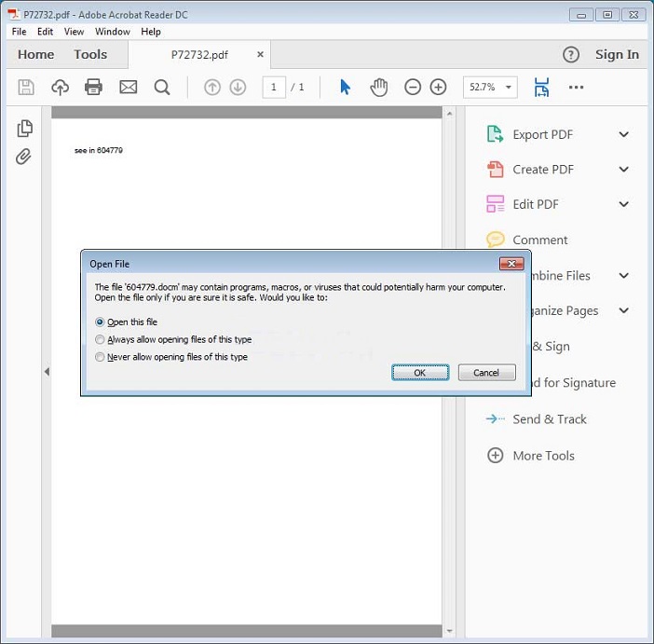This screenshot has height=644, width=654.
Task: Click the Comment tool label
Action: tap(540, 240)
